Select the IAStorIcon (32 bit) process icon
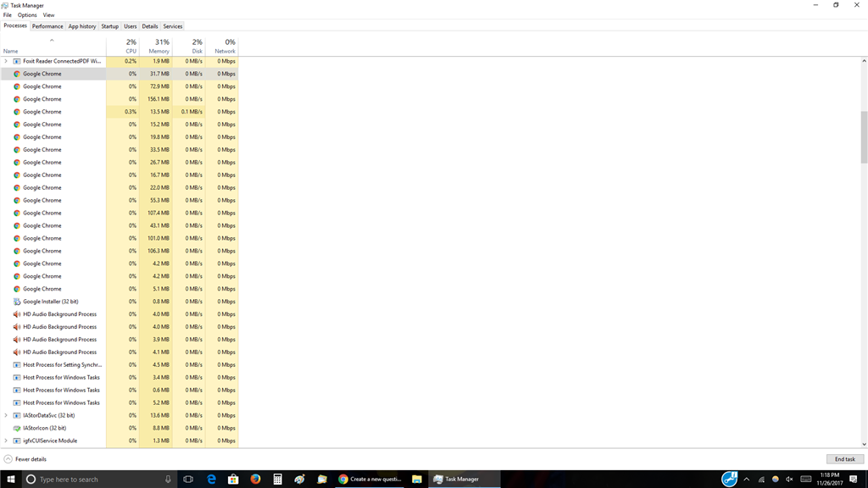 [17, 428]
